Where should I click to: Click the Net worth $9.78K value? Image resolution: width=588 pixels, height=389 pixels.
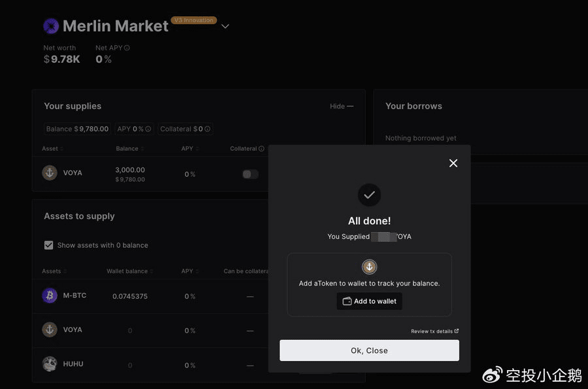coord(62,59)
